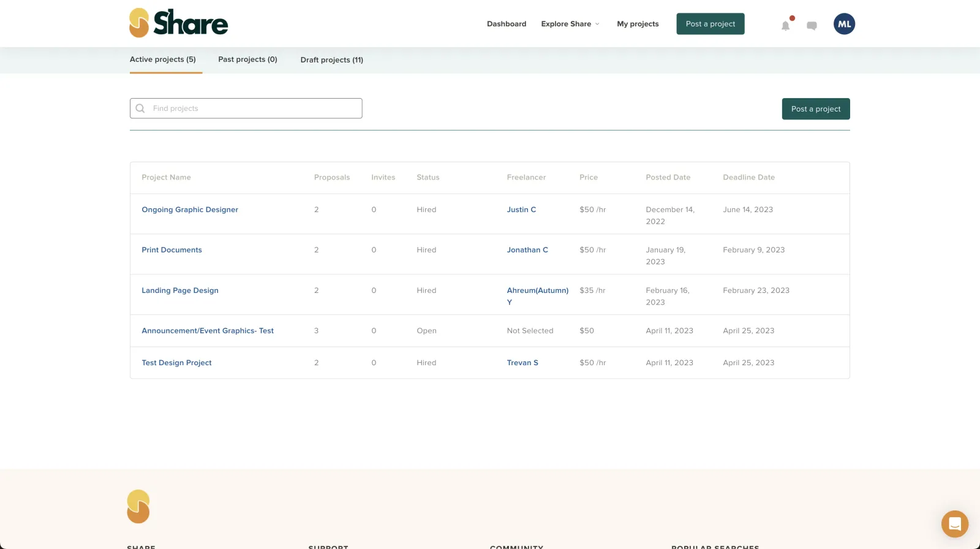
Task: Click the Project Name column header
Action: point(166,178)
